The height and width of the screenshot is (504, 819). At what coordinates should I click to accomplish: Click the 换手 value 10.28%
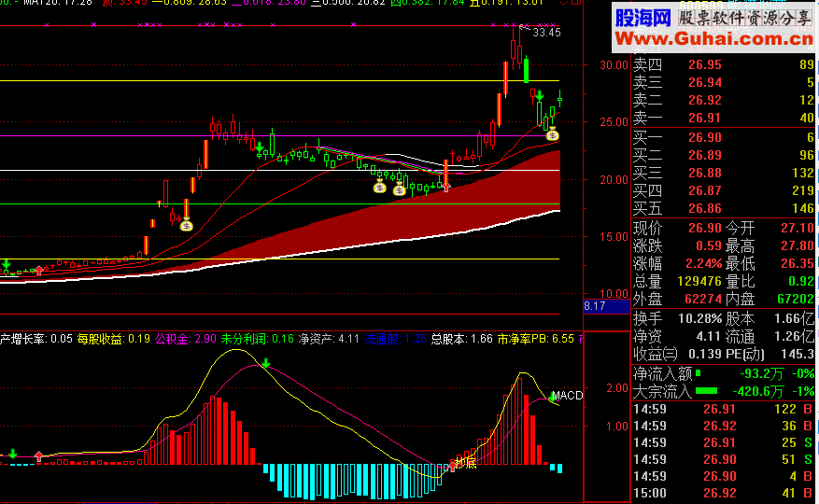pyautogui.click(x=699, y=318)
